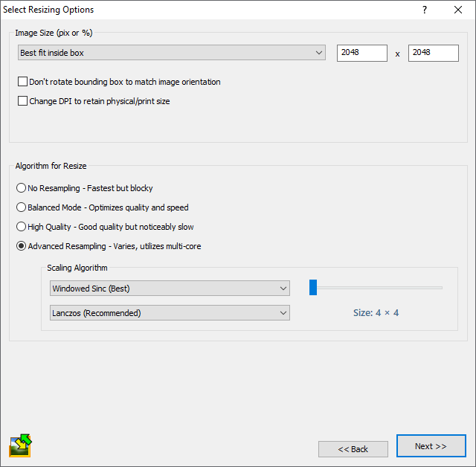476x467 pixels.
Task: Select No Resampling radio option
Action: pyautogui.click(x=22, y=188)
